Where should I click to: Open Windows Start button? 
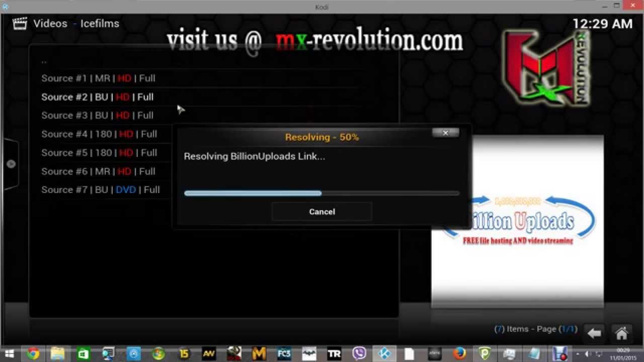point(9,353)
